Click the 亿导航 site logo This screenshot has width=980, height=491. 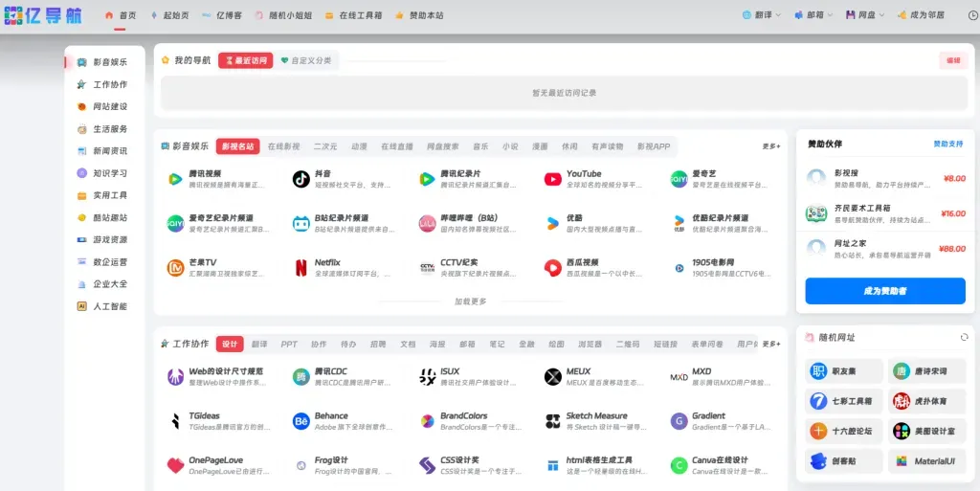click(43, 15)
